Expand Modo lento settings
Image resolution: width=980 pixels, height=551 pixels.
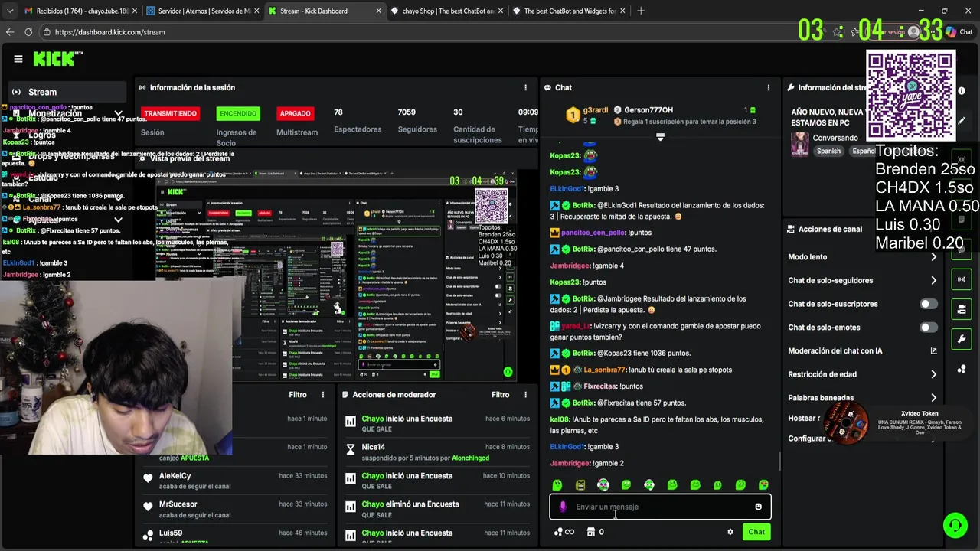[x=933, y=257]
